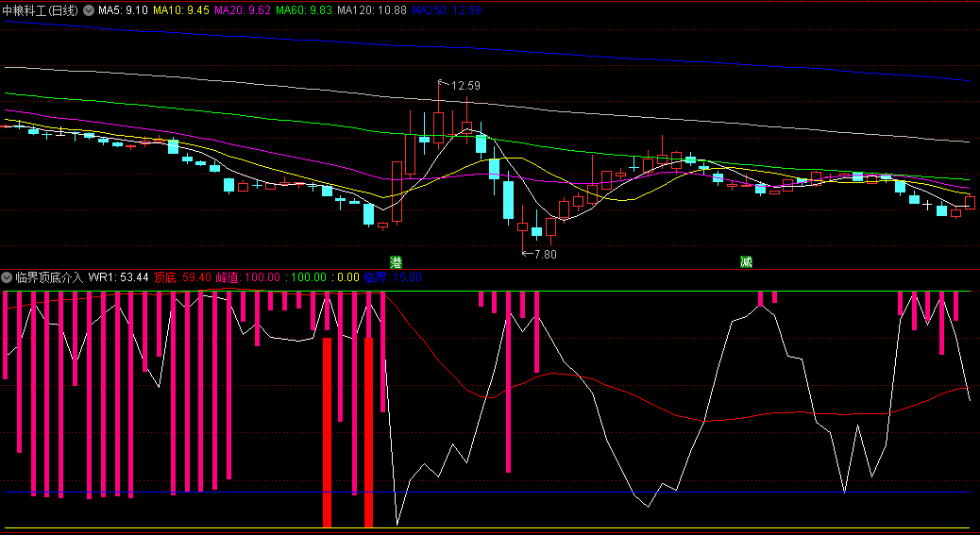Click the blue 临界: 15.00 value
This screenshot has height=535, width=980.
pos(393,277)
